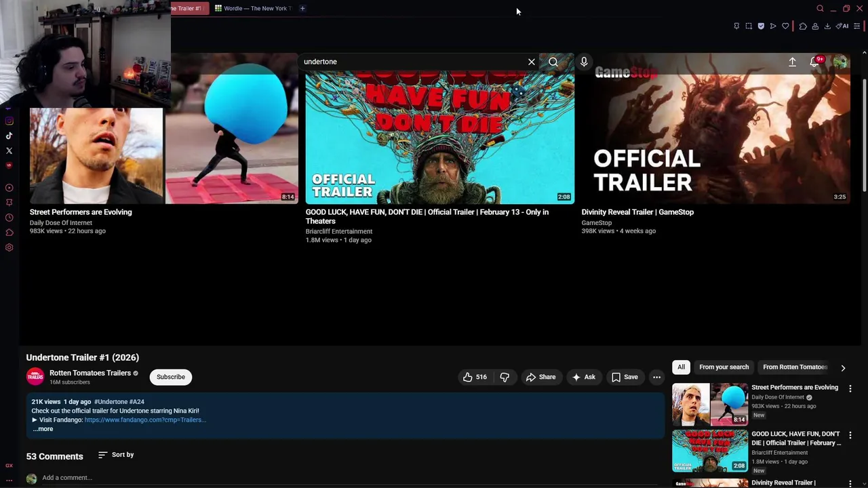Image resolution: width=868 pixels, height=488 pixels.
Task: Click the Ask AI button
Action: (x=584, y=377)
